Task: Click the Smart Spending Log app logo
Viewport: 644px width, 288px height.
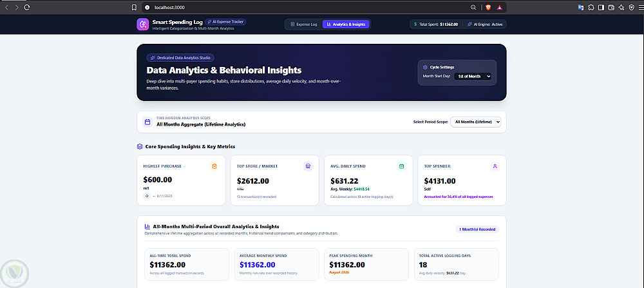Action: pos(142,24)
